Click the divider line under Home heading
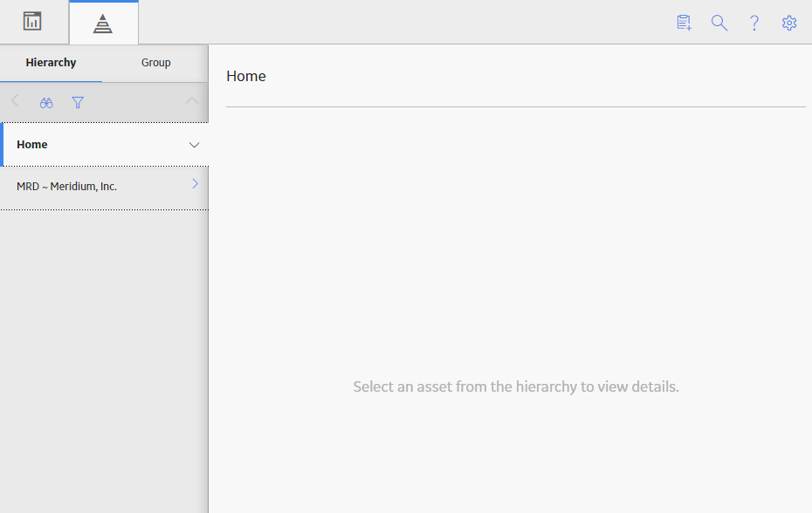Image resolution: width=812 pixels, height=513 pixels. 516,106
